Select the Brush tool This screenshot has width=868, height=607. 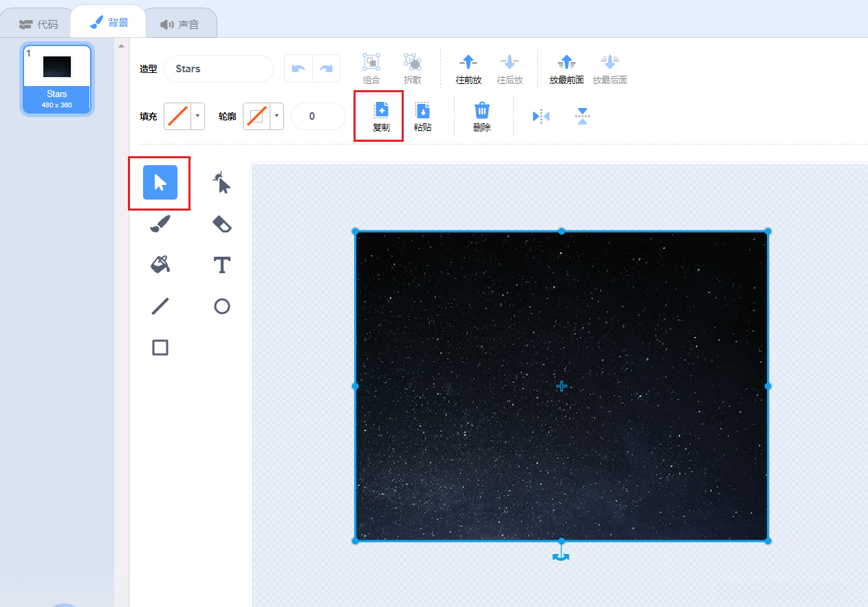click(160, 224)
